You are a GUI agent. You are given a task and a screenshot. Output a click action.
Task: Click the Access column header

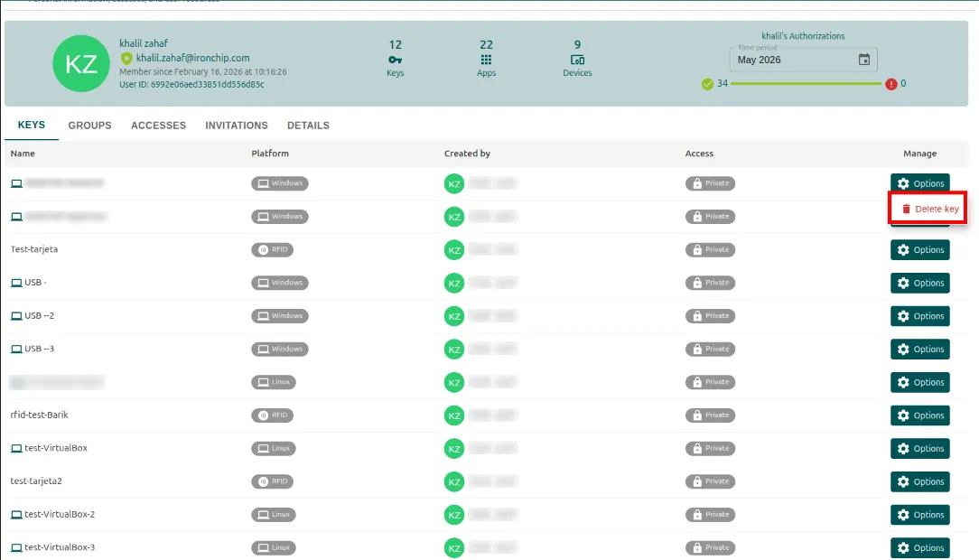pos(699,154)
